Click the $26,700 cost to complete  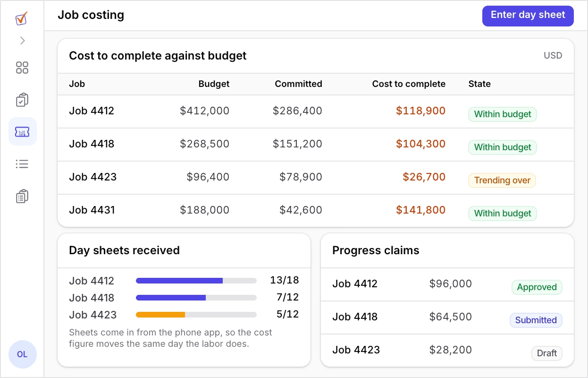424,177
